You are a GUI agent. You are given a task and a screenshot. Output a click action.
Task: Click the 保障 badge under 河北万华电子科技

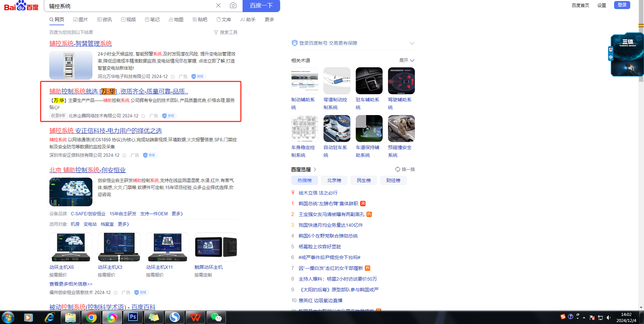pos(198,76)
